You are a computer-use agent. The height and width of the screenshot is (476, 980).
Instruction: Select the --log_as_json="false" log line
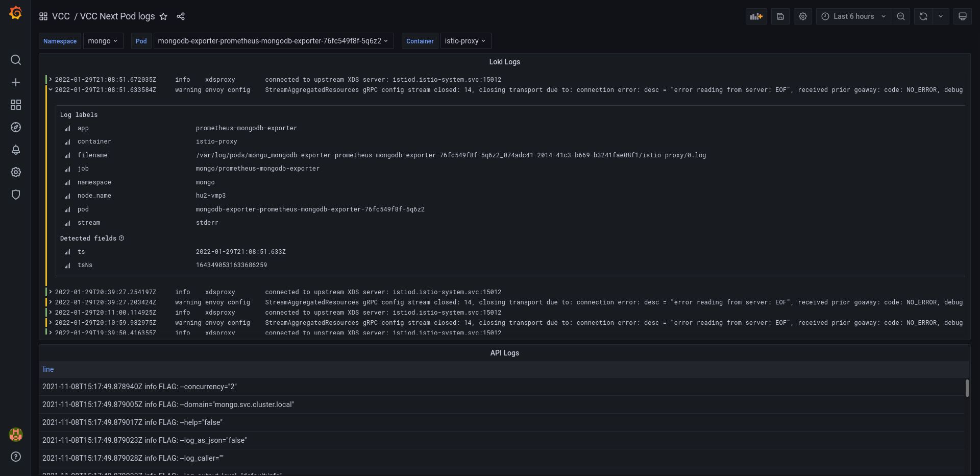point(503,440)
